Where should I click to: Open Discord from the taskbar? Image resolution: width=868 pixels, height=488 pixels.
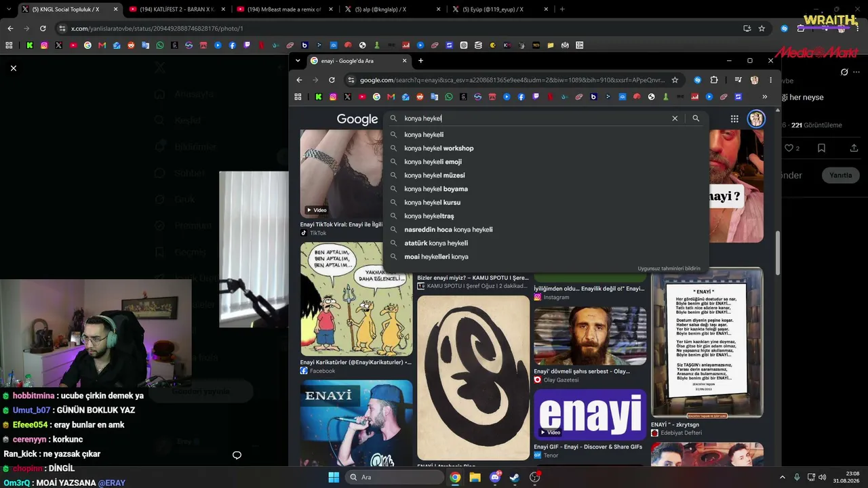(495, 477)
